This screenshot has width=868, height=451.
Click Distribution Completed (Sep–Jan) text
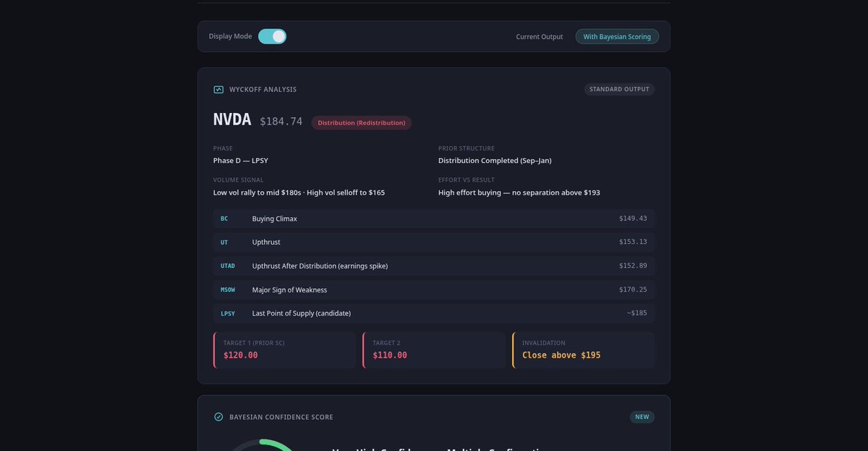coord(495,161)
